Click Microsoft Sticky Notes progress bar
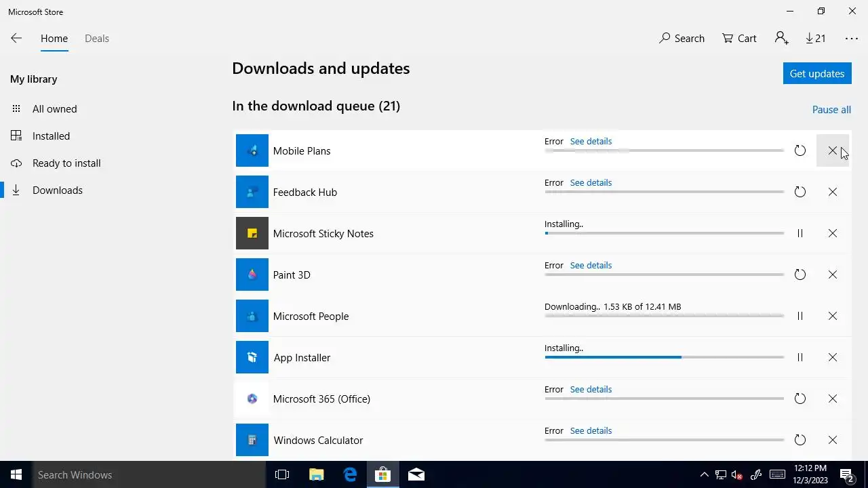 (x=665, y=233)
